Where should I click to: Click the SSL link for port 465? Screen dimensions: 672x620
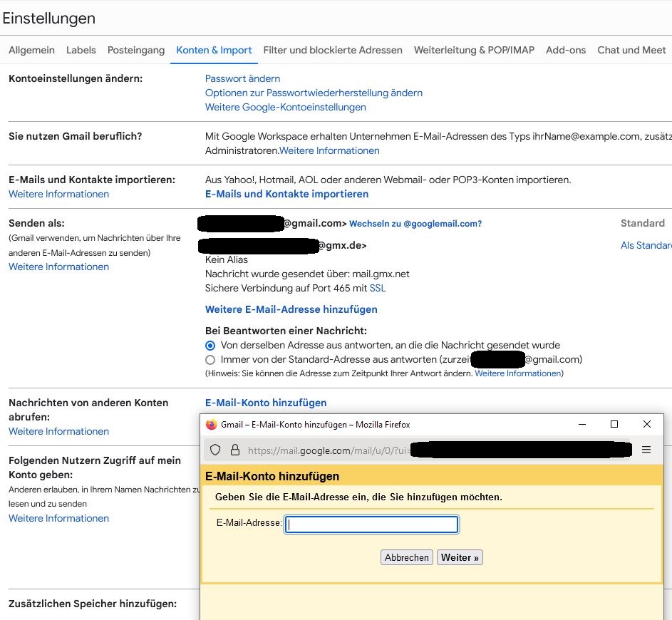coord(378,289)
